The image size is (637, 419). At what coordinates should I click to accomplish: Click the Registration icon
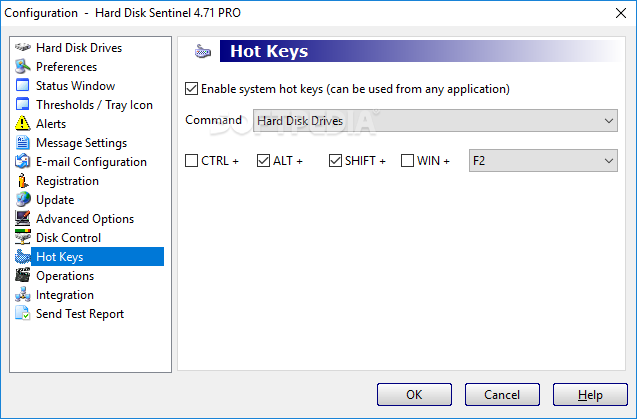click(23, 181)
